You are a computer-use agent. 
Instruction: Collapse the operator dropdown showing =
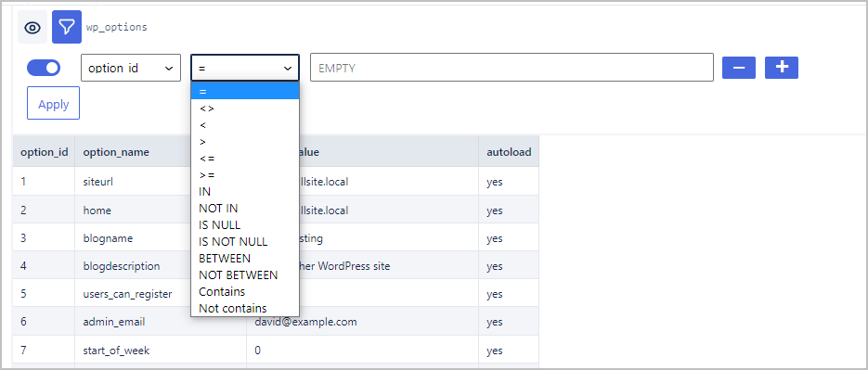(x=245, y=68)
